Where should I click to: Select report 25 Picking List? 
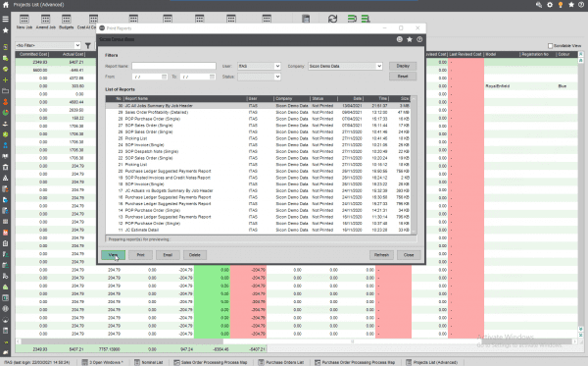258,138
